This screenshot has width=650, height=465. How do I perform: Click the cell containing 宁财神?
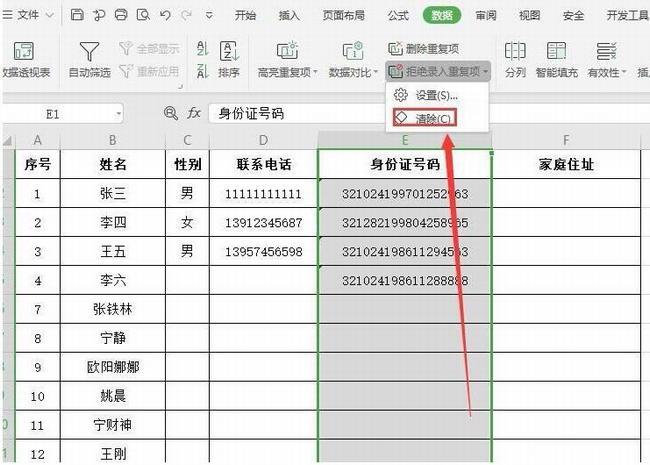tap(113, 425)
